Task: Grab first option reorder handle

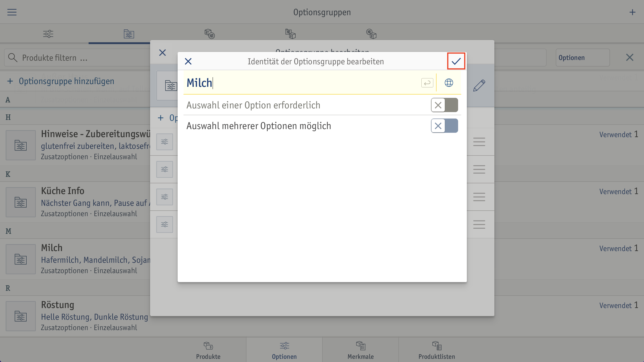Action: tap(479, 142)
